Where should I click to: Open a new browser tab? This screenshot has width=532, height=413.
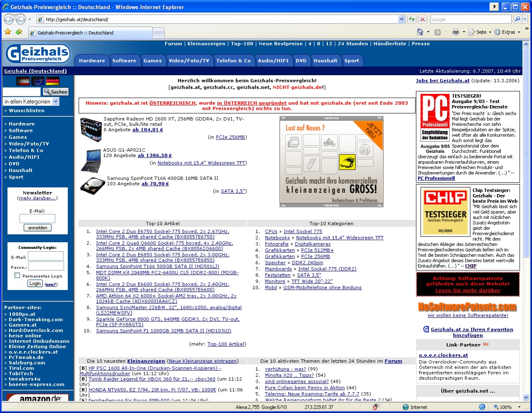158,33
